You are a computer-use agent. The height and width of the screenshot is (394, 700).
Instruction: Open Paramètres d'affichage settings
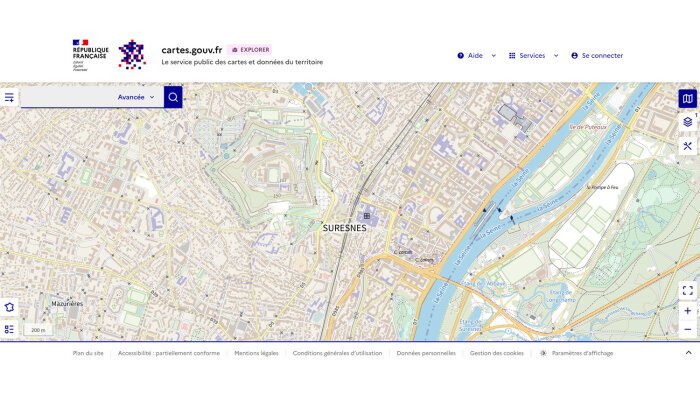tap(576, 353)
